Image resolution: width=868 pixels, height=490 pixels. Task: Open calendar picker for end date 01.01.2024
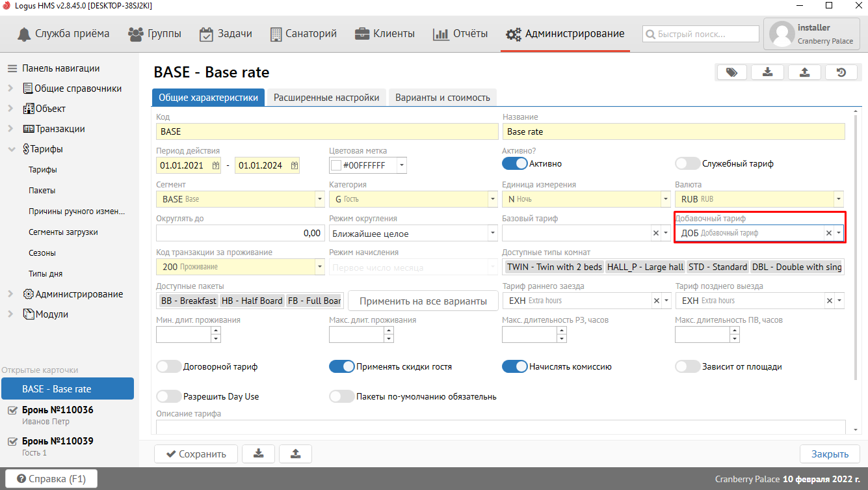[x=295, y=165]
